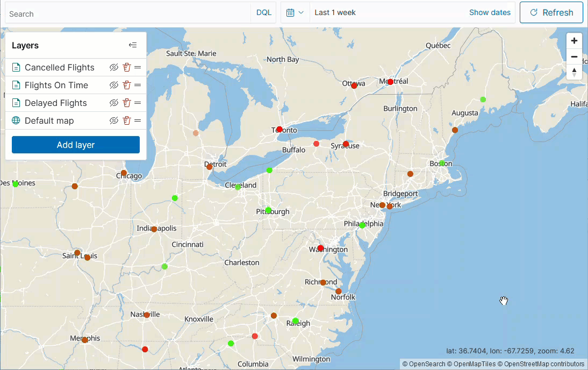The height and width of the screenshot is (370, 588).
Task: Click Show dates link
Action: point(490,12)
